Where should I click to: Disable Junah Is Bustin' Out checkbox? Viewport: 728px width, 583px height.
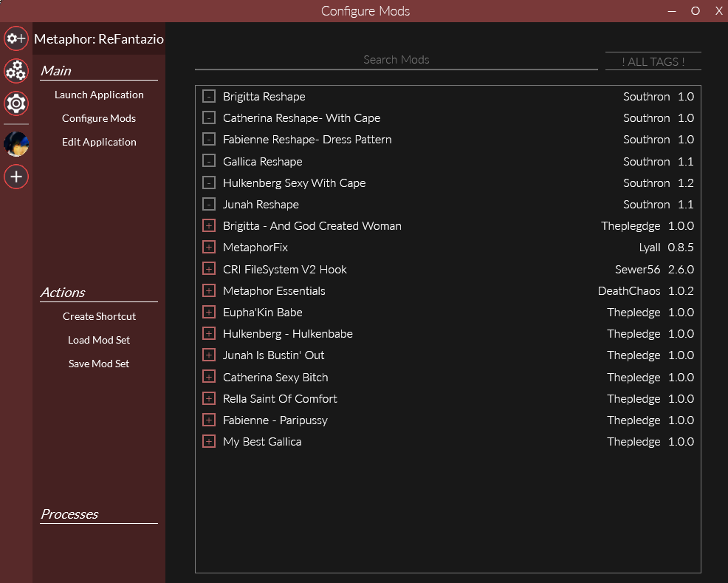209,355
